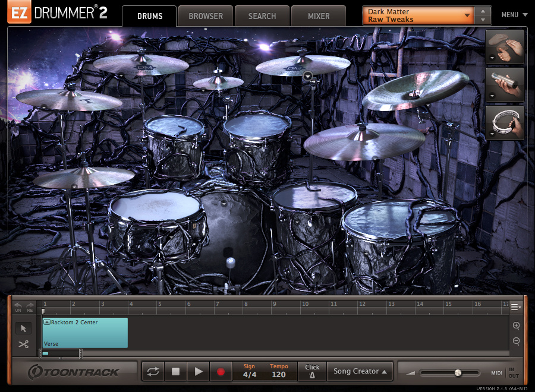This screenshot has height=392, width=535.
Task: Open the timeline options hamburger icon
Action: pos(516,306)
